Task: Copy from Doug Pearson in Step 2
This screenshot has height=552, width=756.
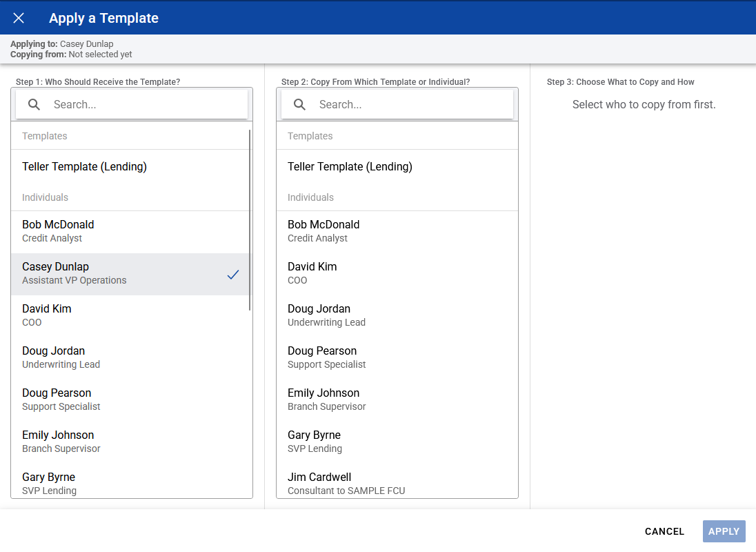Action: coord(397,357)
